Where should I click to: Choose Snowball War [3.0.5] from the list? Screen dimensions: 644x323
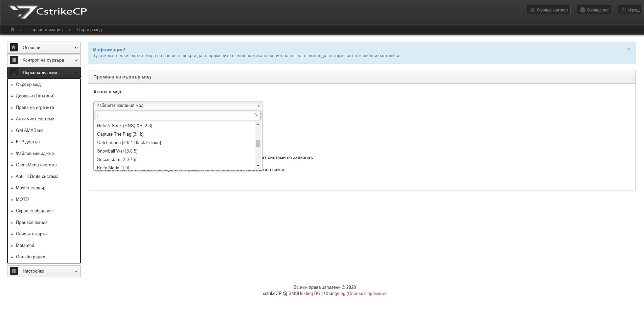click(x=117, y=151)
